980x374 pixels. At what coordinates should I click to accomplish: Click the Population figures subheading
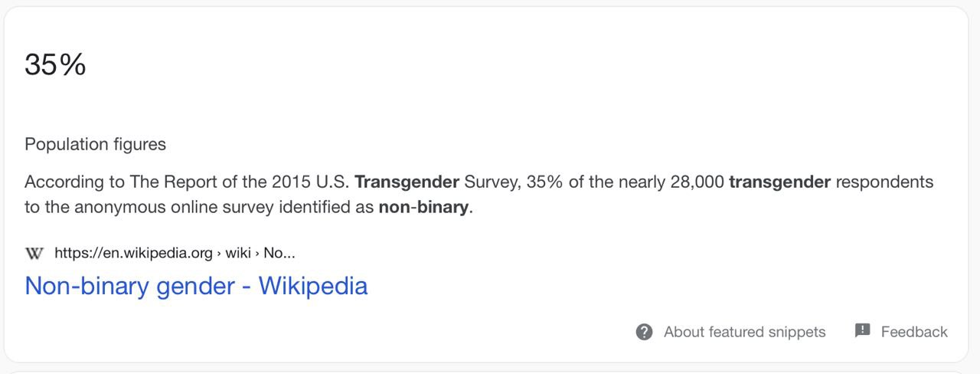tap(95, 144)
